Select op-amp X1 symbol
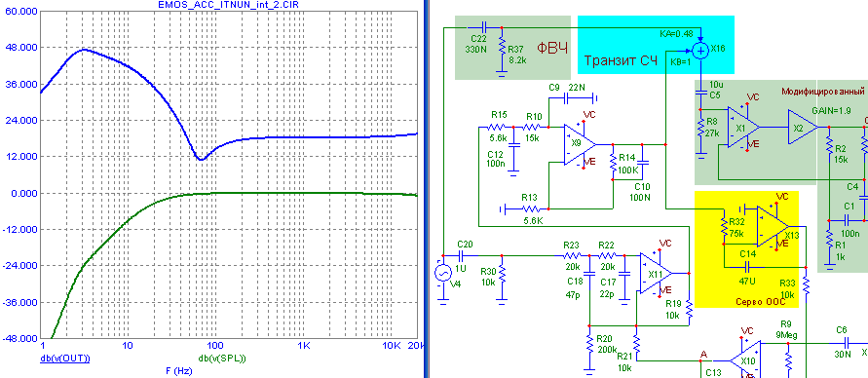This screenshot has width=868, height=378. coord(744,128)
